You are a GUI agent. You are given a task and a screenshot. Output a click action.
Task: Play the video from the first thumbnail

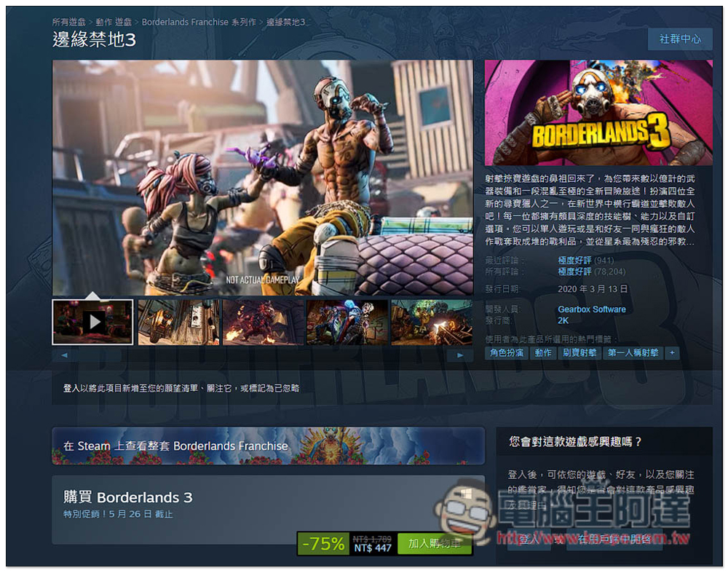tap(93, 322)
